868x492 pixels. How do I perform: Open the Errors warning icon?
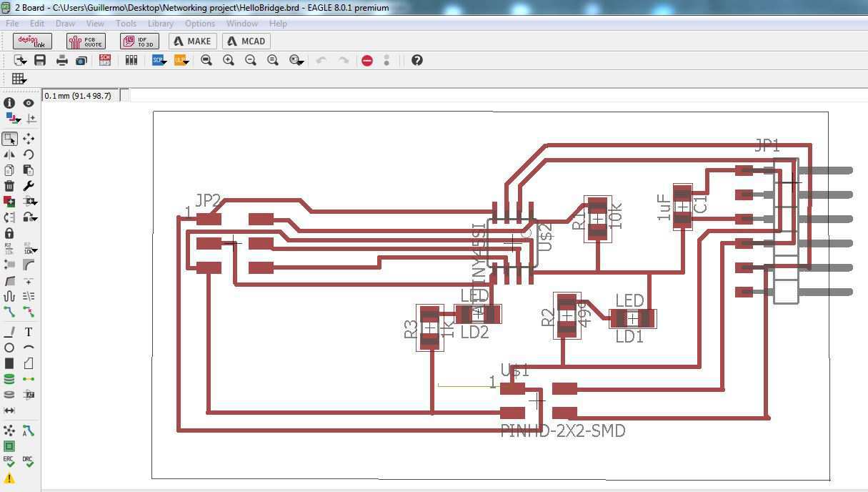pos(9,478)
